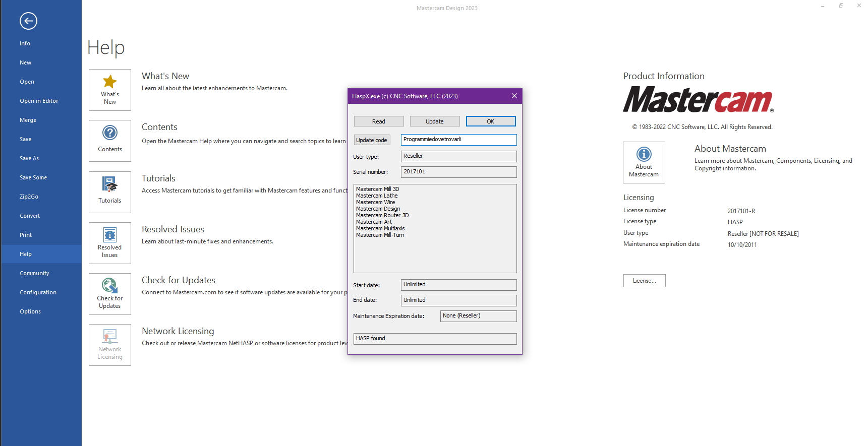Screen dimensions: 868x446
Task: Click the license number 2017101-R
Action: pyautogui.click(x=741, y=211)
